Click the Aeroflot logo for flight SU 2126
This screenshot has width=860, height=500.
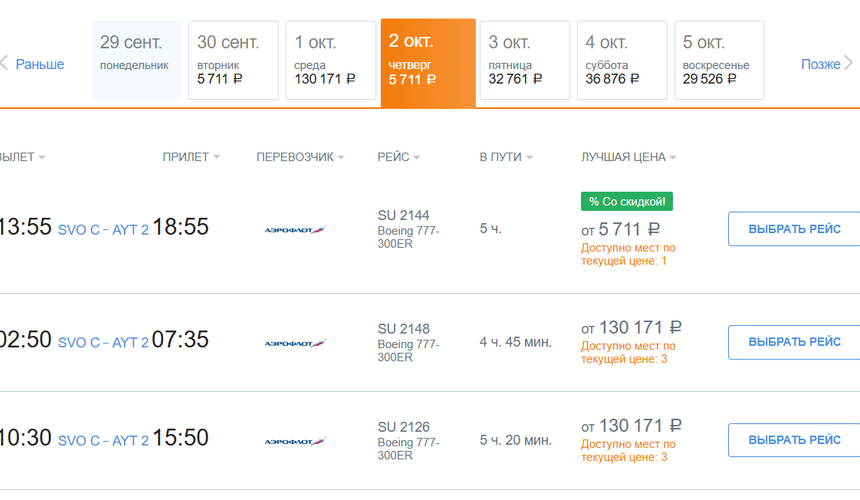pyautogui.click(x=295, y=441)
